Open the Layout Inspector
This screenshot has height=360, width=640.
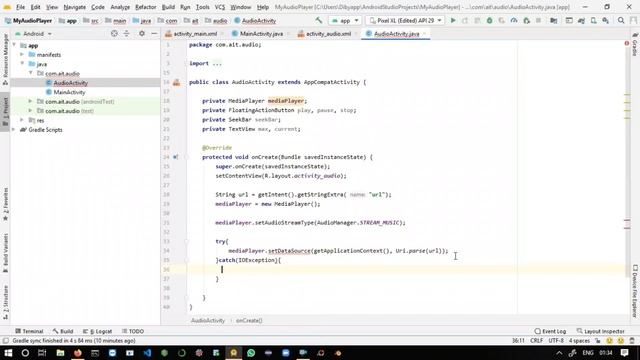pos(600,331)
